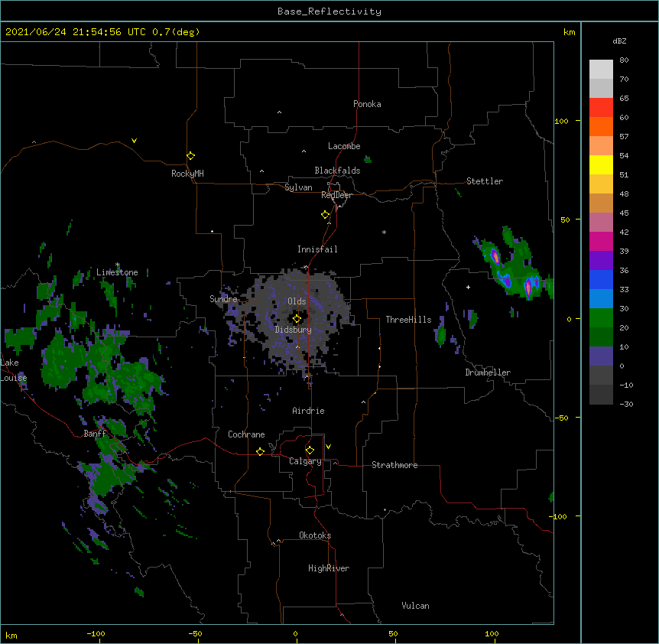Click the Stettler town label
Image resolution: width=659 pixels, height=644 pixels.
[x=485, y=181]
